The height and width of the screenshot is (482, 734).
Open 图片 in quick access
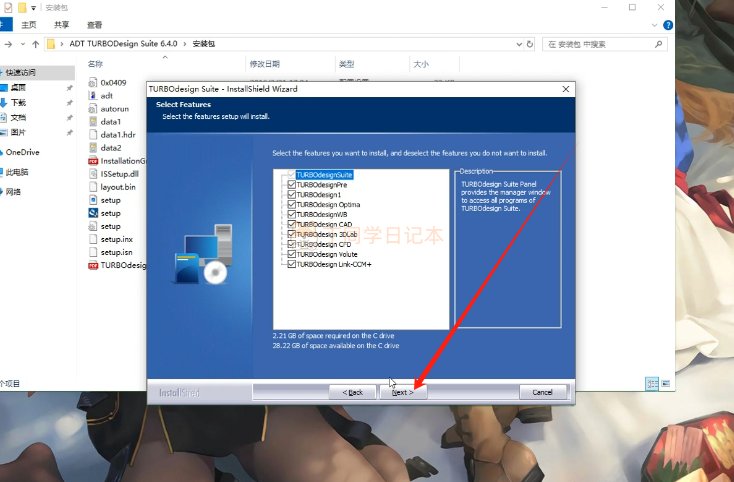click(18, 132)
